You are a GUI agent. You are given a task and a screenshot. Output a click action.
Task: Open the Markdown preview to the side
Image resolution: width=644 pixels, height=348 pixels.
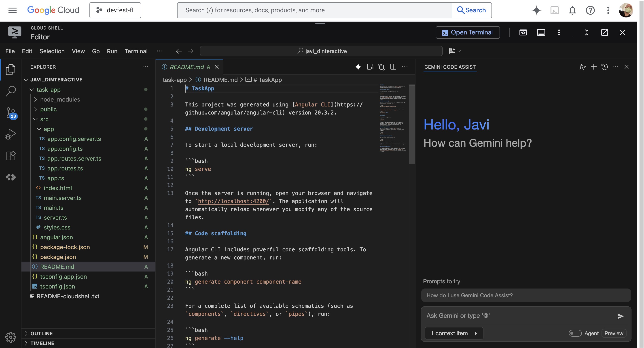(370, 67)
